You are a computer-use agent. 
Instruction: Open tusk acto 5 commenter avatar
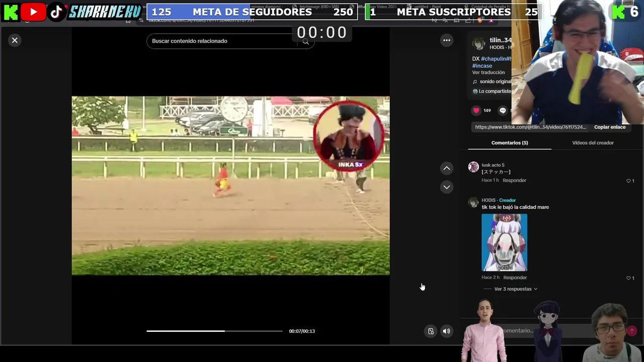click(473, 167)
